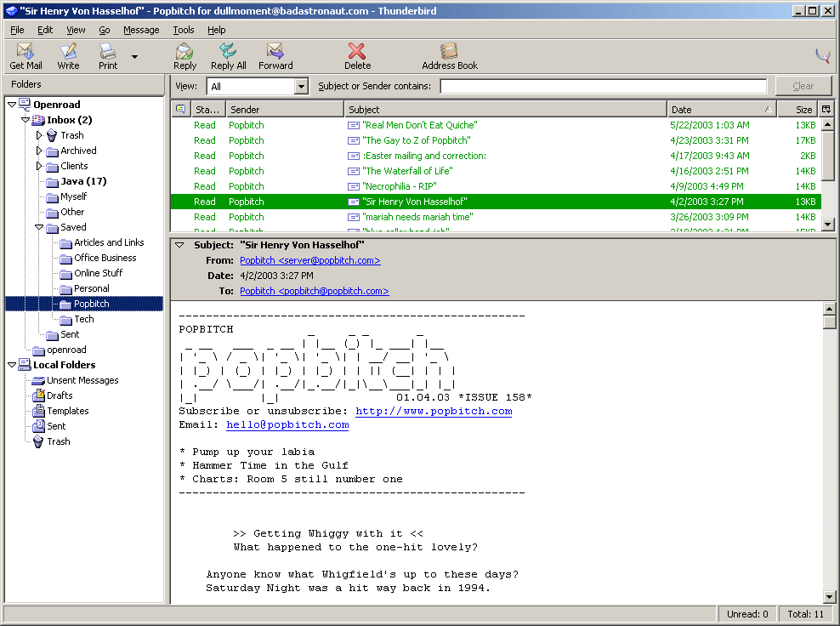Click the Subject or Sender search field

[x=603, y=86]
